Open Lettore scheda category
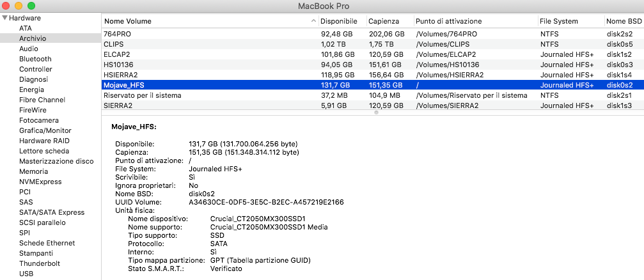 pyautogui.click(x=44, y=151)
